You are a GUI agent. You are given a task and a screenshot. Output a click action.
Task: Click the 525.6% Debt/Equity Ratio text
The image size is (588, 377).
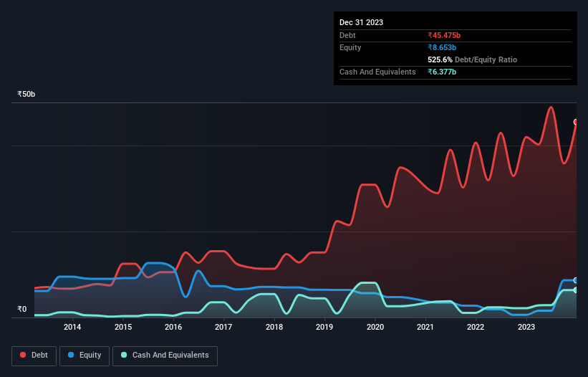472,59
